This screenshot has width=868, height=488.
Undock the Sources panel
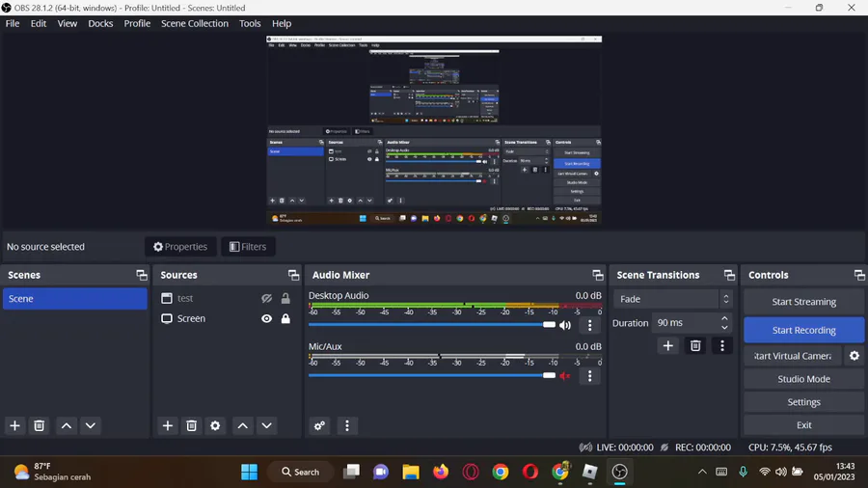click(293, 275)
